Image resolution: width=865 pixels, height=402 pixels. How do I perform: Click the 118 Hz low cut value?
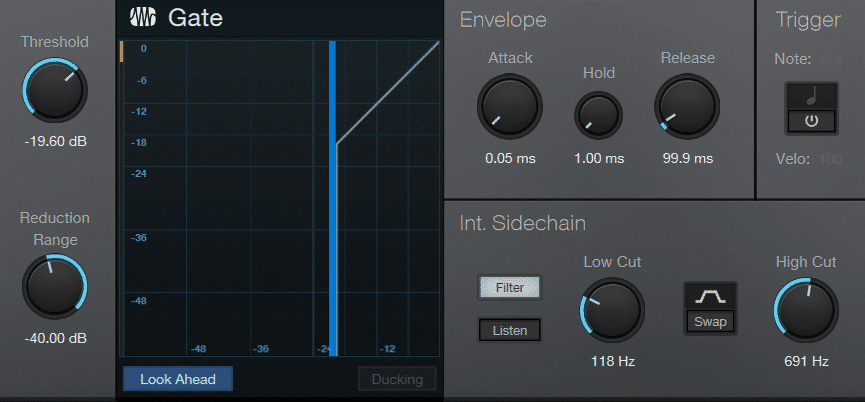612,361
